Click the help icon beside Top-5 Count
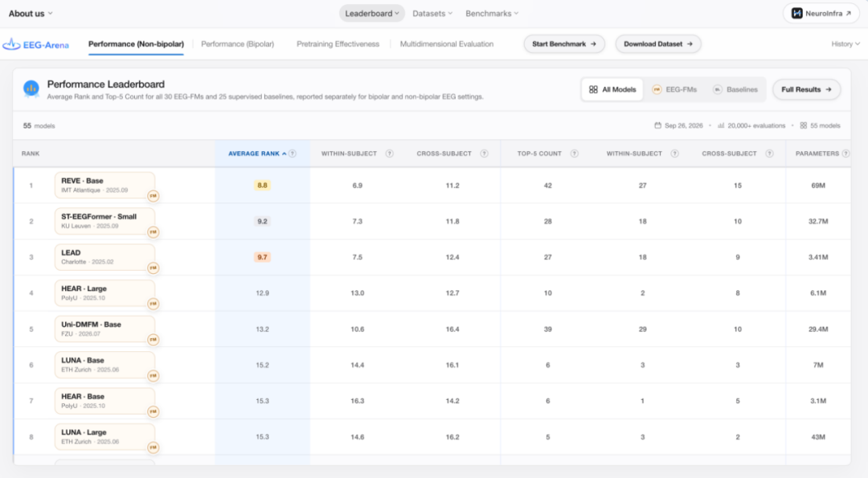868x478 pixels. pyautogui.click(x=575, y=153)
